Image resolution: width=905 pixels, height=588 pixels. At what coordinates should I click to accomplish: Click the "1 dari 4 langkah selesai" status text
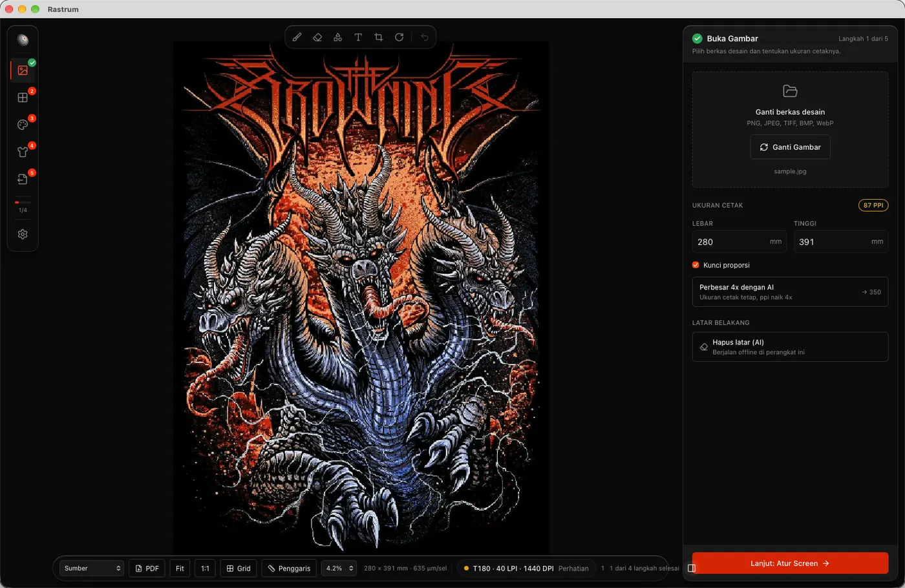pyautogui.click(x=644, y=569)
